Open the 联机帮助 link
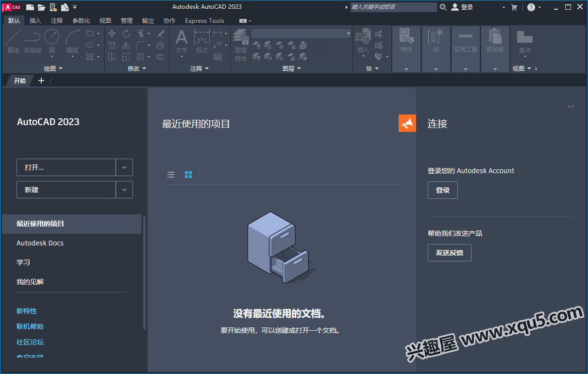588x374 pixels. pyautogui.click(x=30, y=326)
